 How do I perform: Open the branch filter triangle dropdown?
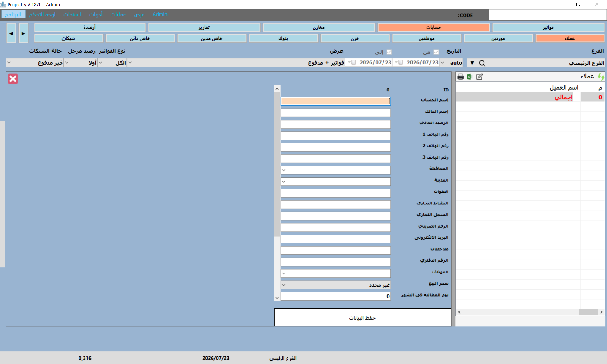click(472, 63)
